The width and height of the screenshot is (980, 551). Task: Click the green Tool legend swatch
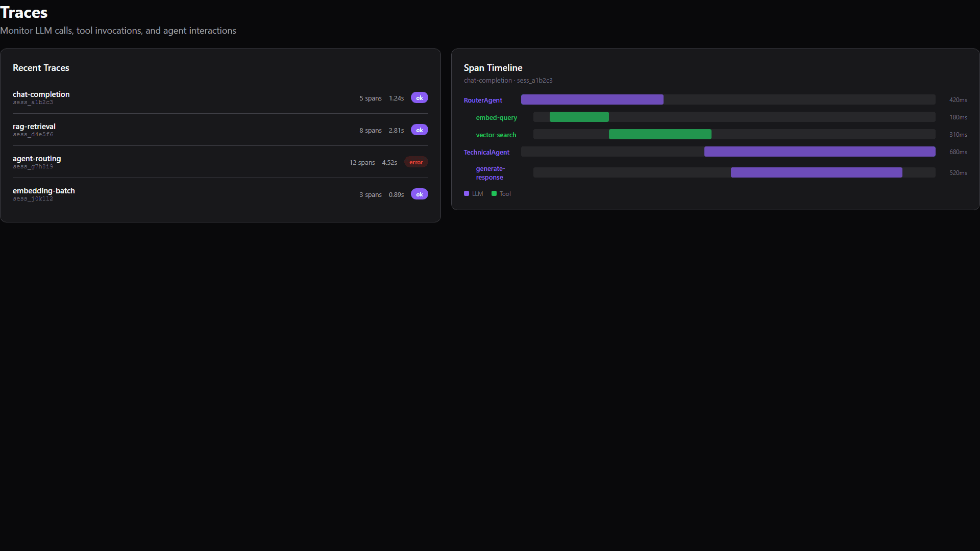pyautogui.click(x=494, y=193)
